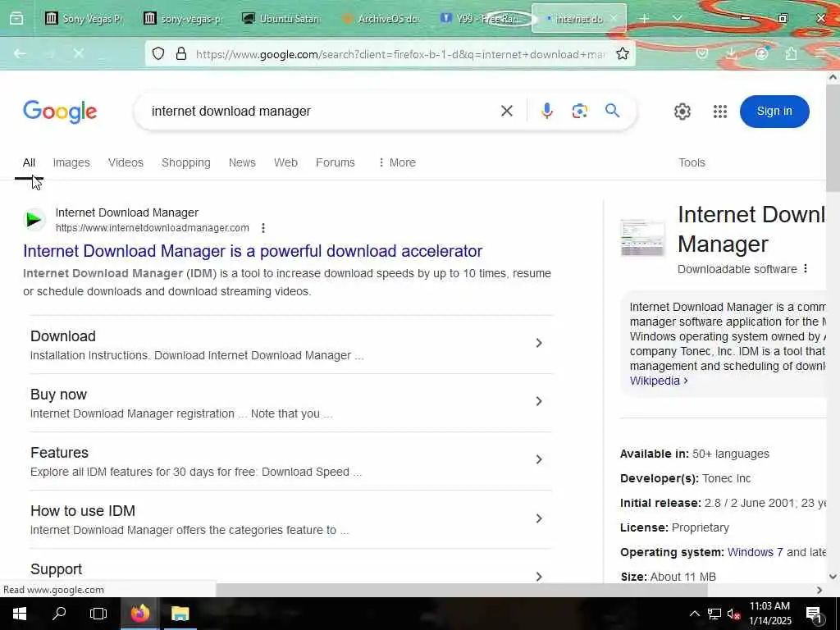Close the active internet download tab
840x630 pixels.
click(x=614, y=18)
